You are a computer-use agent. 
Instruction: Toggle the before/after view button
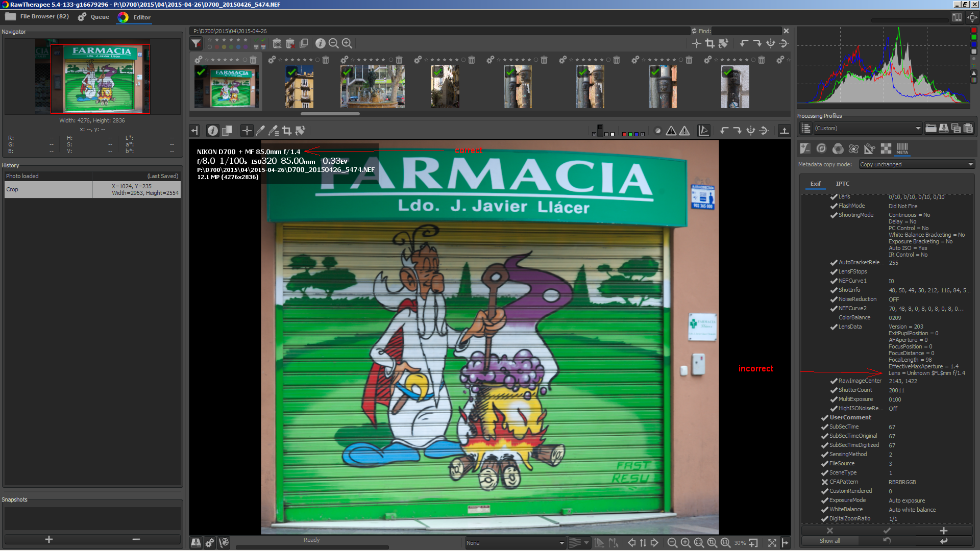227,131
